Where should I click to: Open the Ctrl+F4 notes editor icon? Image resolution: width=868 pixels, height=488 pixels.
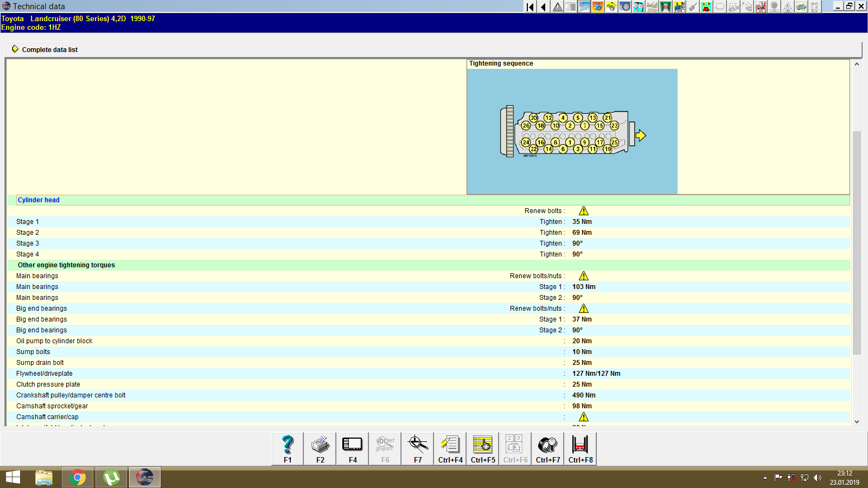[450, 448]
